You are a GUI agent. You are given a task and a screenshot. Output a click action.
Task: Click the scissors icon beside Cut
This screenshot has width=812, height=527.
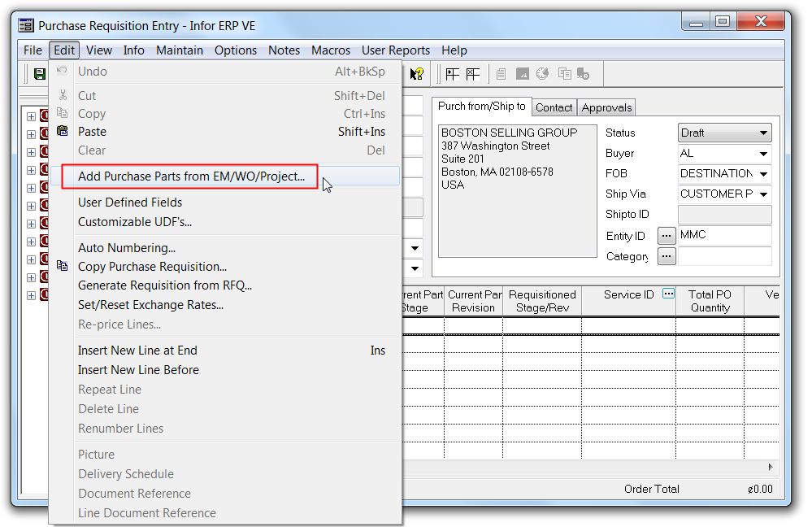63,95
